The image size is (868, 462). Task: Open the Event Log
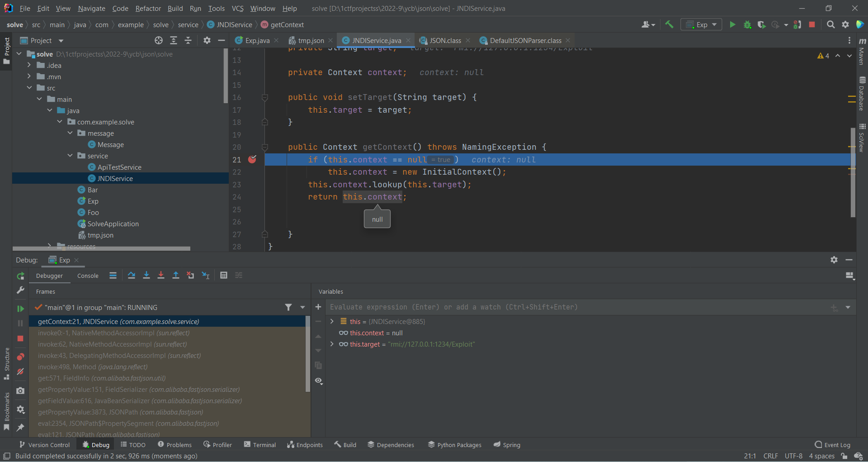(x=833, y=445)
